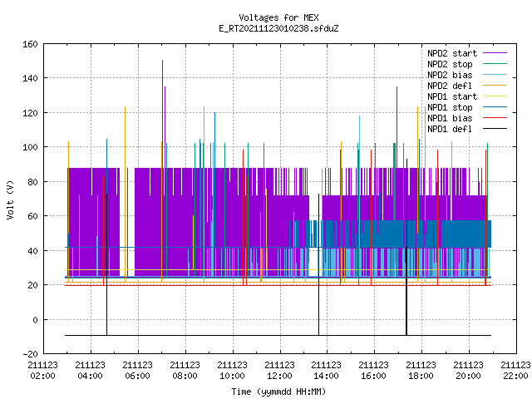Screen dimensions: 532x399
Task: Click the 211123 18:00 time tick label
Action: [x=421, y=371]
